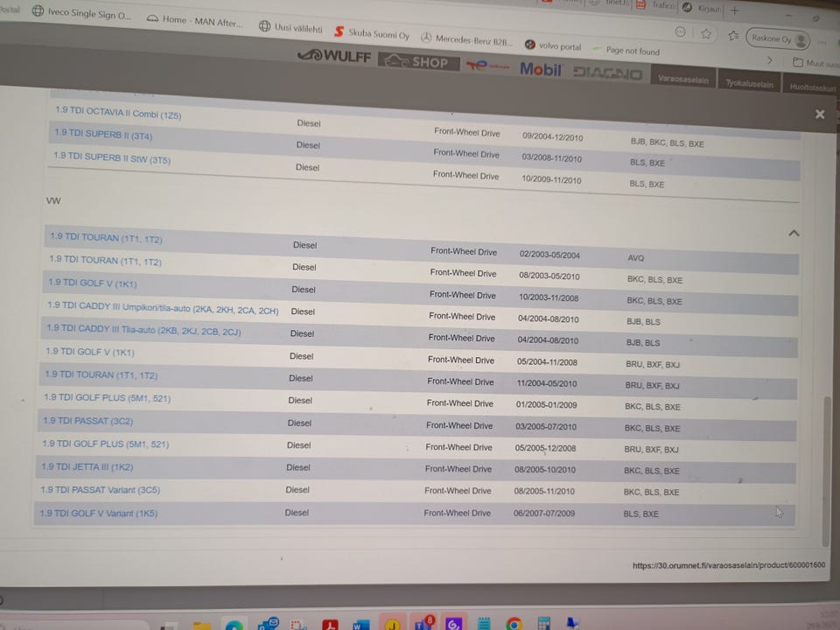Click engine codes BJB, BKC, BLS, BXE cell
This screenshot has height=630, width=840.
pyautogui.click(x=667, y=143)
